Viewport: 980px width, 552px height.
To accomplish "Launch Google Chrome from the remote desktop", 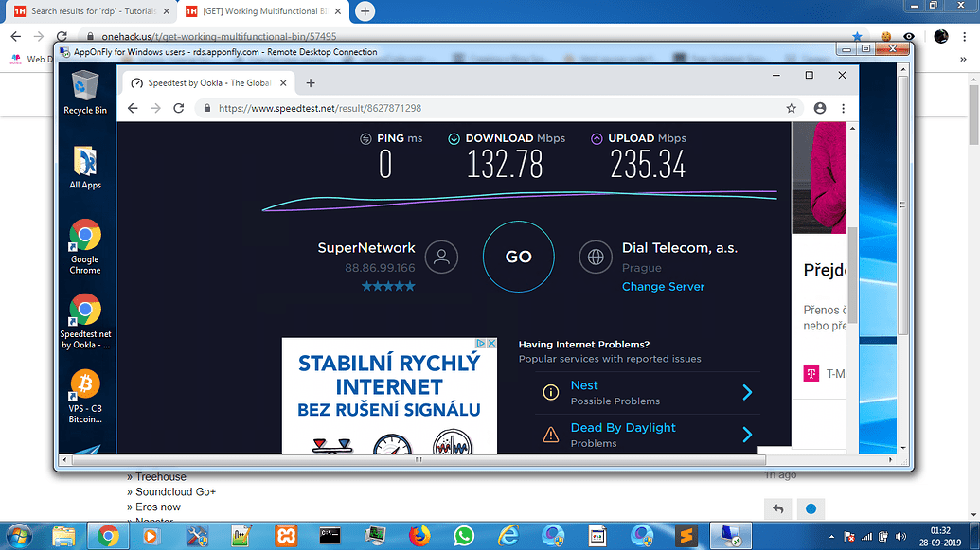I will click(x=85, y=247).
